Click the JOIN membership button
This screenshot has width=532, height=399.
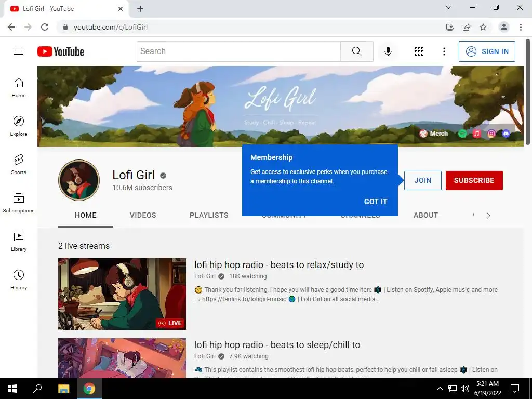tap(423, 180)
